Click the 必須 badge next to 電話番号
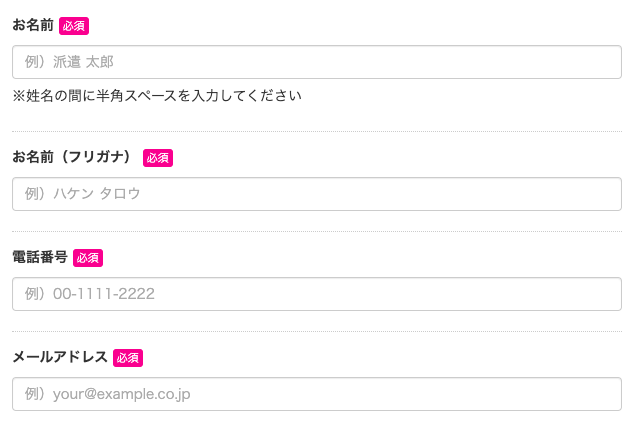Image resolution: width=634 pixels, height=421 pixels. [88, 258]
